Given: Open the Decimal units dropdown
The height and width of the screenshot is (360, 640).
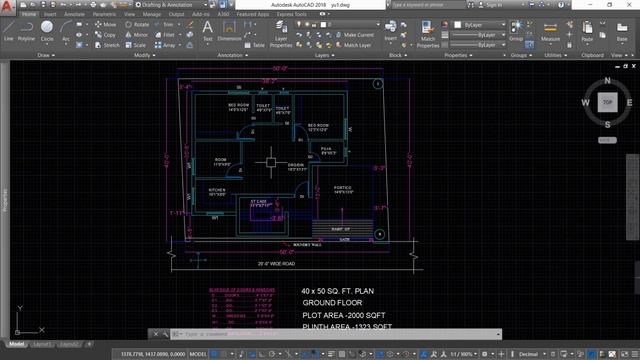Looking at the screenshot, I should (x=531, y=354).
